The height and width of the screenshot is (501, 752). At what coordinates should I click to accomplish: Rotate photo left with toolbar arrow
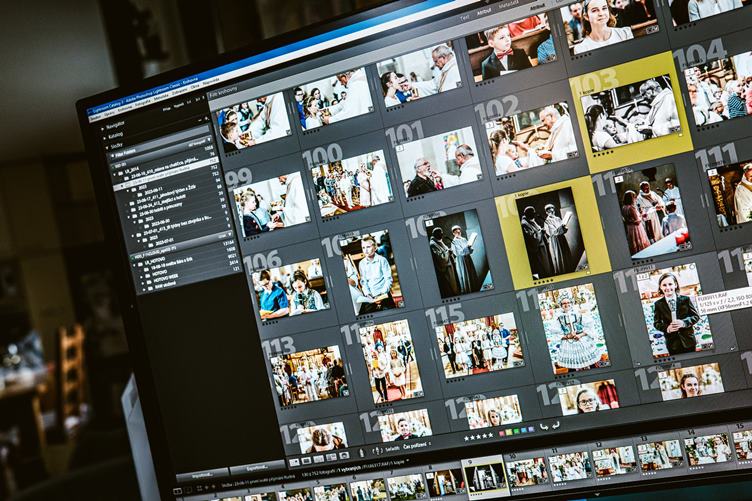pos(543,427)
